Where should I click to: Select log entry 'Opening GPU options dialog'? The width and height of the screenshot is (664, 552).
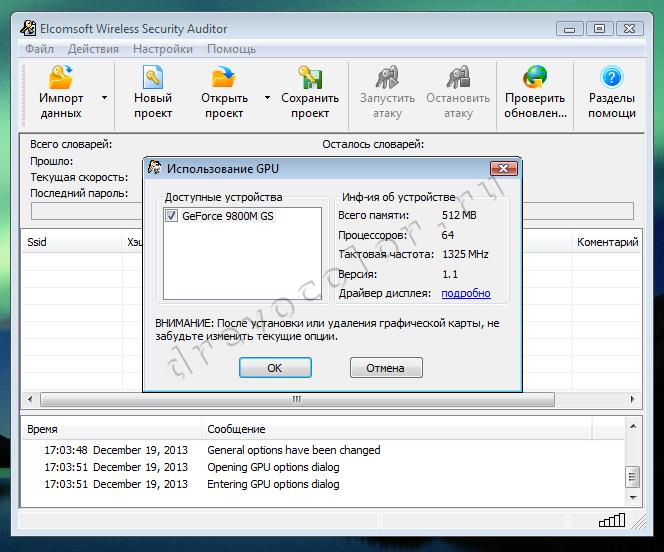tap(273, 467)
